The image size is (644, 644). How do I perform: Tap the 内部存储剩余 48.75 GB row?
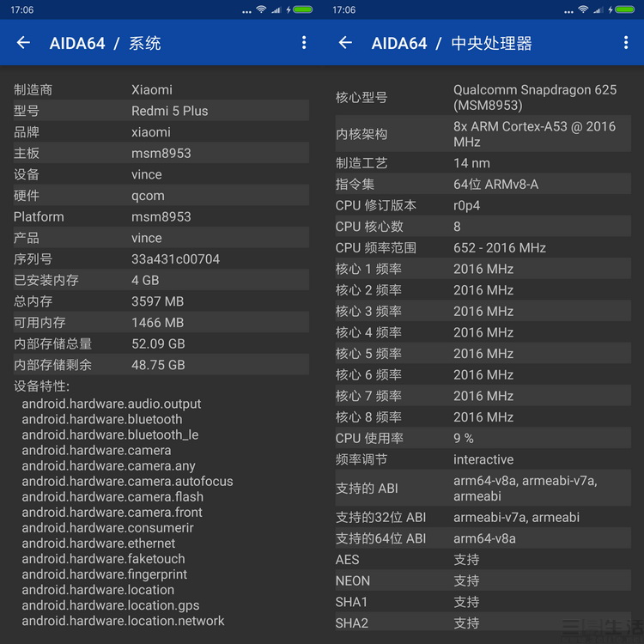click(x=161, y=365)
